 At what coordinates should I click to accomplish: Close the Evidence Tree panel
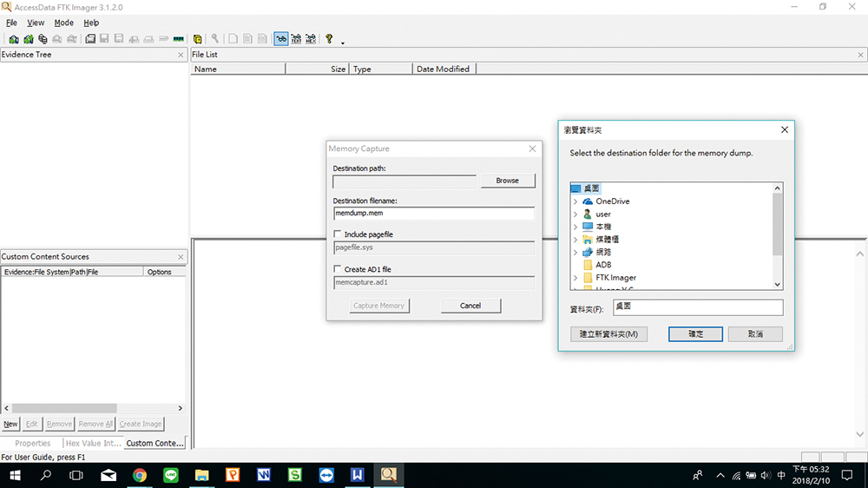point(181,55)
